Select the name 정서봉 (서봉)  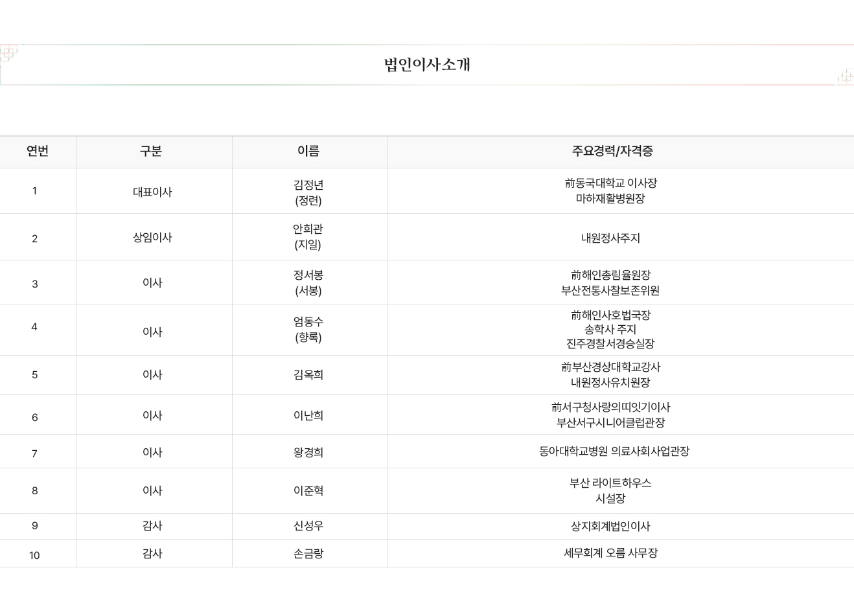pyautogui.click(x=308, y=282)
